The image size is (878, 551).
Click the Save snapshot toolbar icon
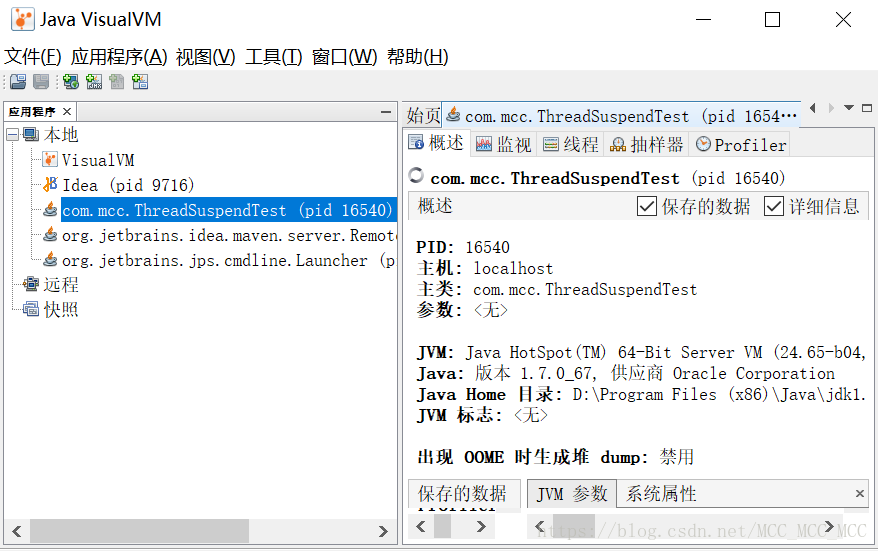tap(41, 82)
